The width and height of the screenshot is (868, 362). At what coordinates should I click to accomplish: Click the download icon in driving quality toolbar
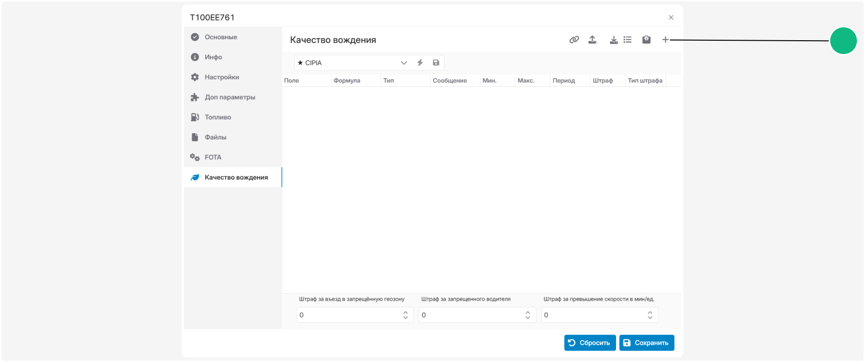(614, 40)
